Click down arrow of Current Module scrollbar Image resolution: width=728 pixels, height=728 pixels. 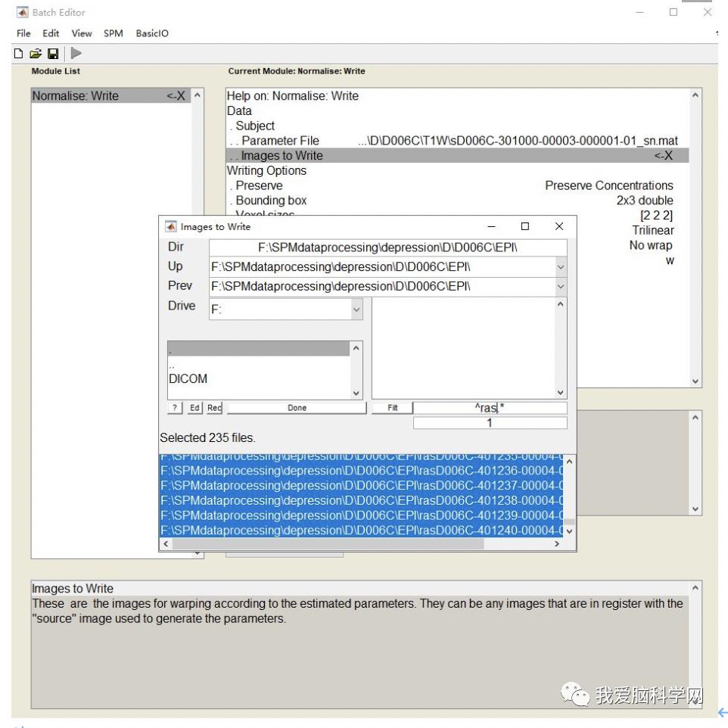coord(695,381)
